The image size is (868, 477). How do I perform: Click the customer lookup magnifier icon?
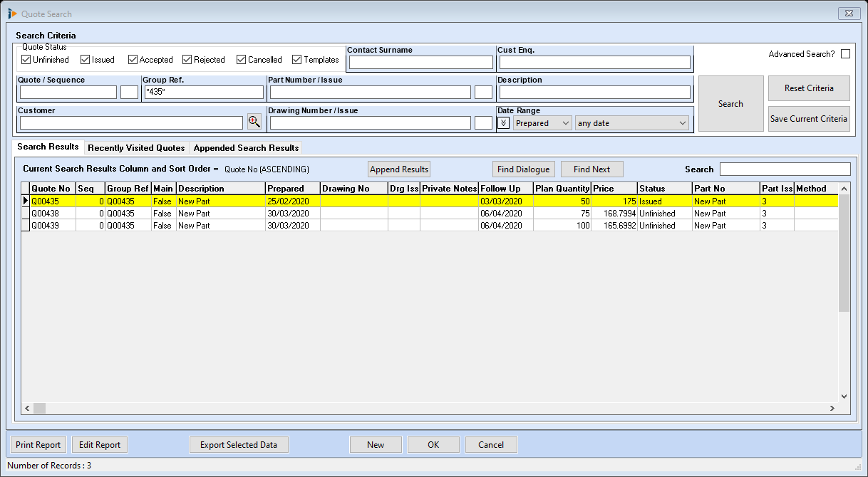pyautogui.click(x=254, y=122)
